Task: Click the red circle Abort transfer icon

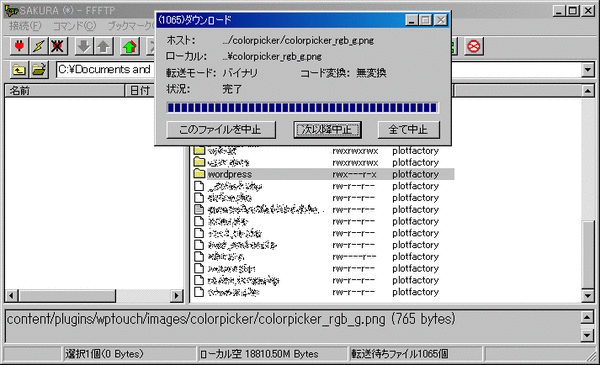Action: (x=474, y=47)
